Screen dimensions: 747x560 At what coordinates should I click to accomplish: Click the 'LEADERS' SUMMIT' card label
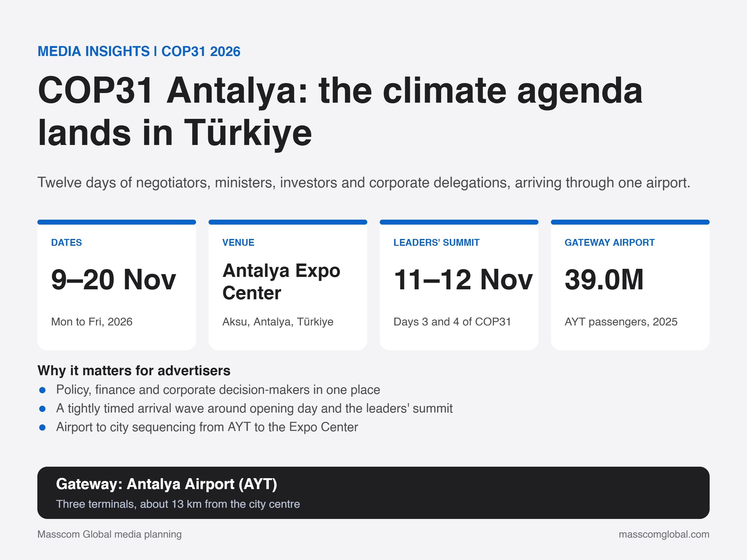click(x=436, y=242)
